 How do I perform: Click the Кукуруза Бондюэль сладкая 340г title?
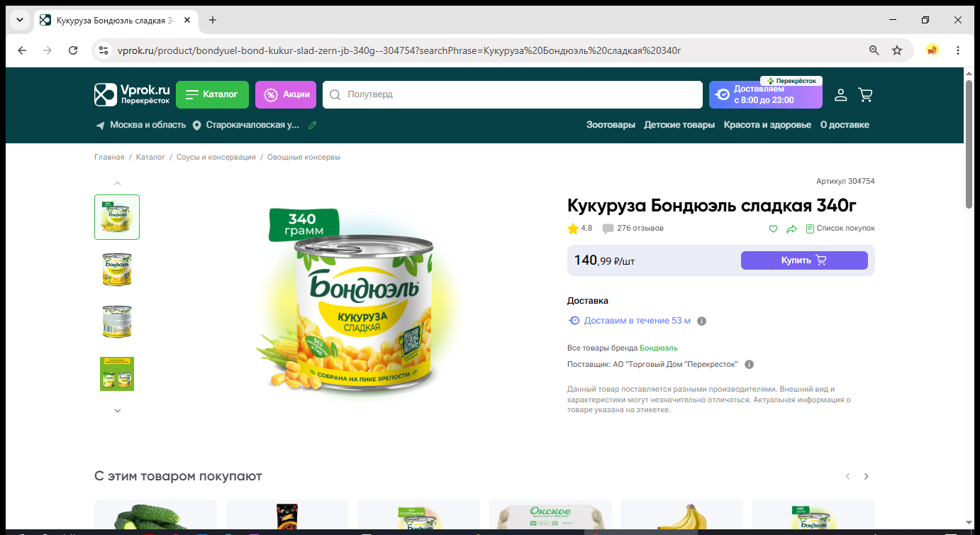point(712,206)
